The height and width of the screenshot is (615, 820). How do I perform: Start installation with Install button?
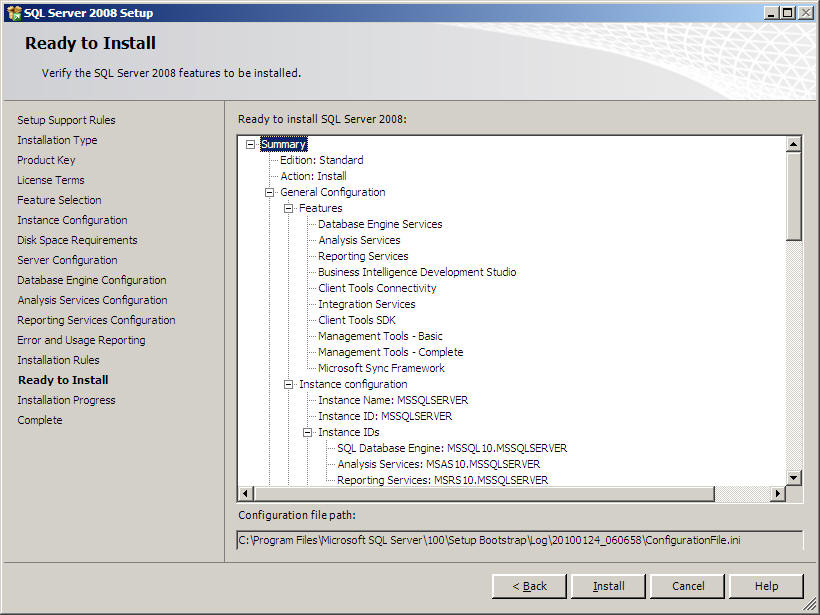[608, 586]
